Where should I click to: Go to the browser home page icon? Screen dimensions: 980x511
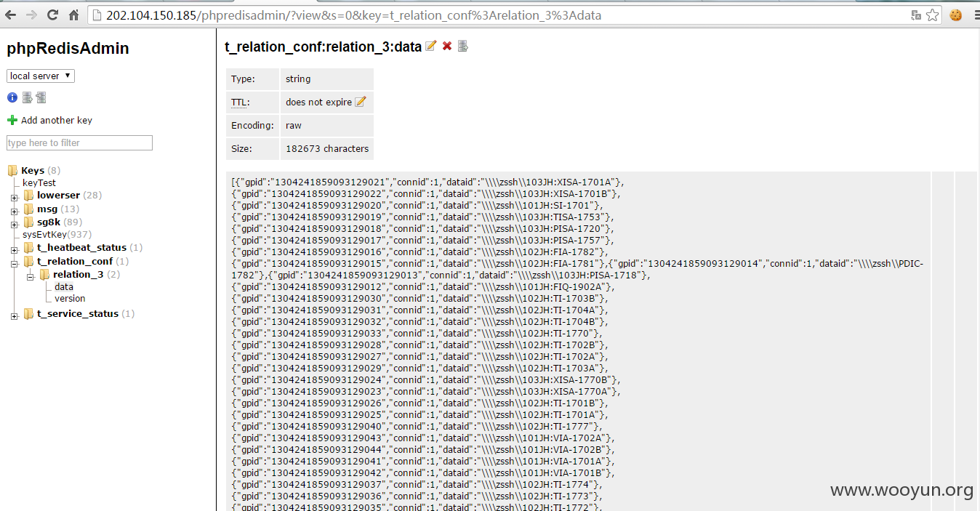point(74,15)
